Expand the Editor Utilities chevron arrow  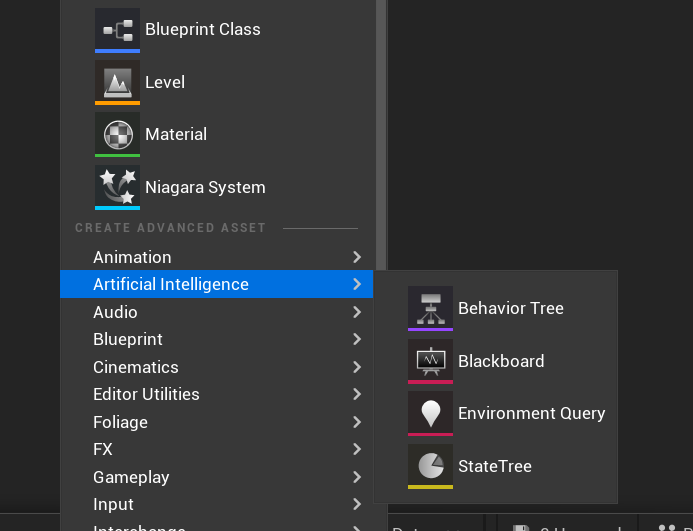pos(357,394)
